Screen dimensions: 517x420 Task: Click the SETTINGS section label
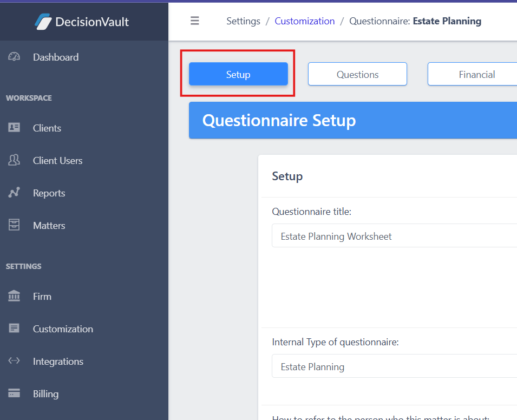tap(24, 266)
